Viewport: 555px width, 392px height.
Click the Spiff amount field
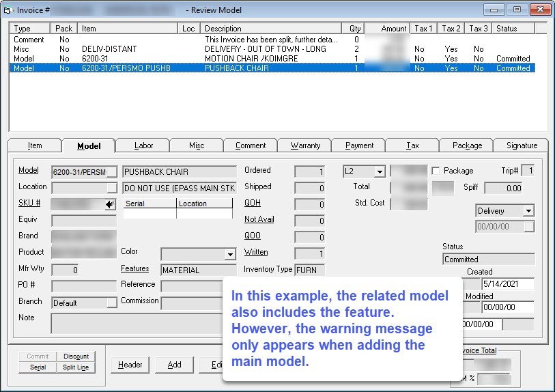click(504, 188)
